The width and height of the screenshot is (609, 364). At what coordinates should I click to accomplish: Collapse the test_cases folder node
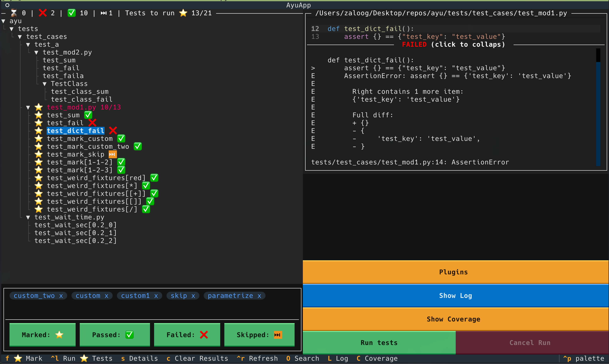20,37
